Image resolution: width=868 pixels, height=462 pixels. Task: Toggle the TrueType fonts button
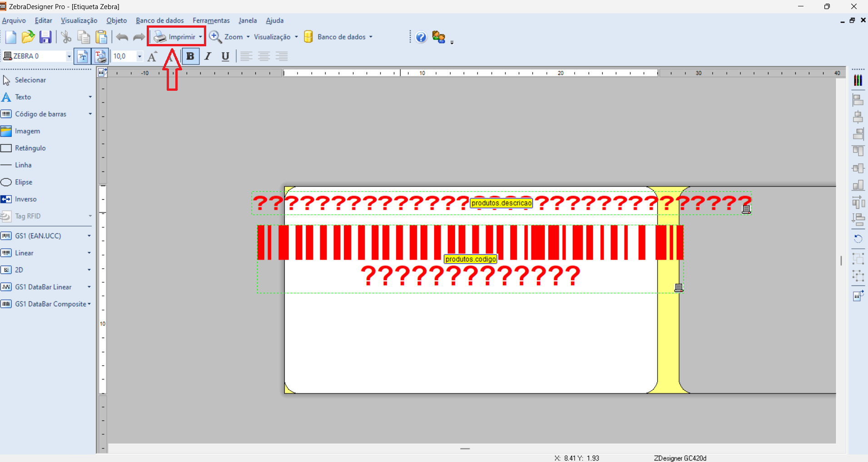click(x=82, y=56)
